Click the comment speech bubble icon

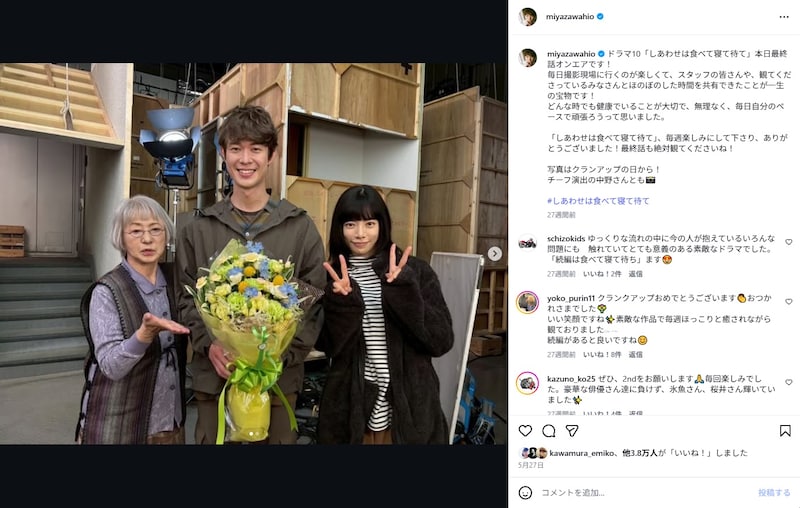pyautogui.click(x=548, y=431)
